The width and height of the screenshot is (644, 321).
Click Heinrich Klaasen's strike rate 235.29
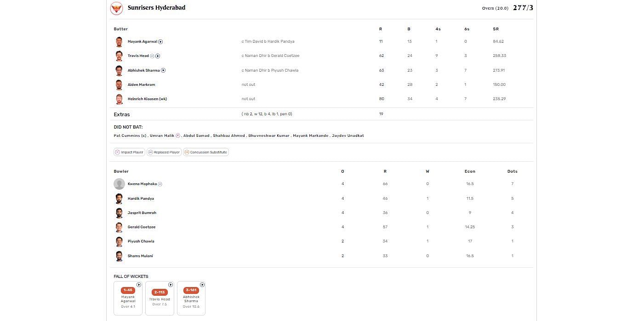pyautogui.click(x=499, y=99)
